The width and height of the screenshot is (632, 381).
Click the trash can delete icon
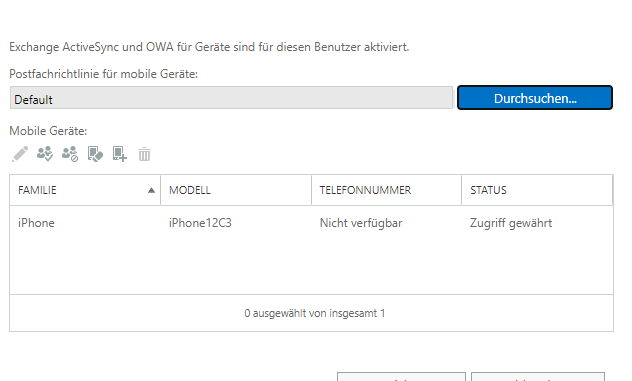click(x=144, y=154)
